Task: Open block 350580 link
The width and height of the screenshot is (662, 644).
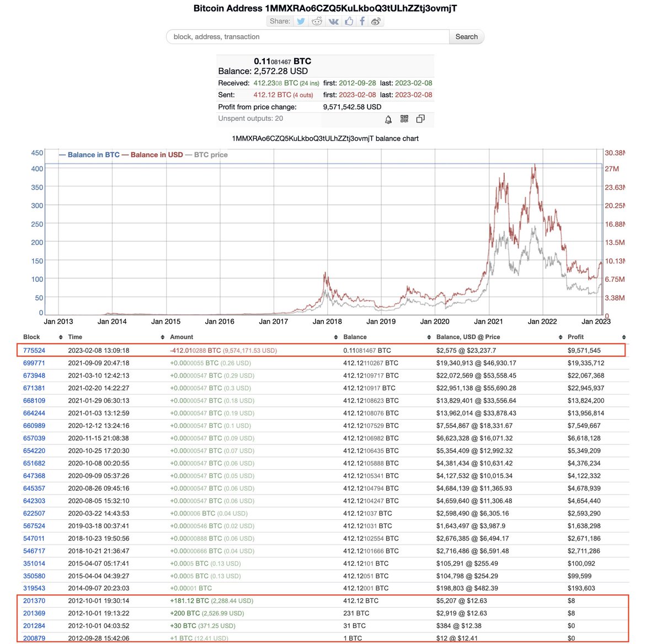Action: 34,576
